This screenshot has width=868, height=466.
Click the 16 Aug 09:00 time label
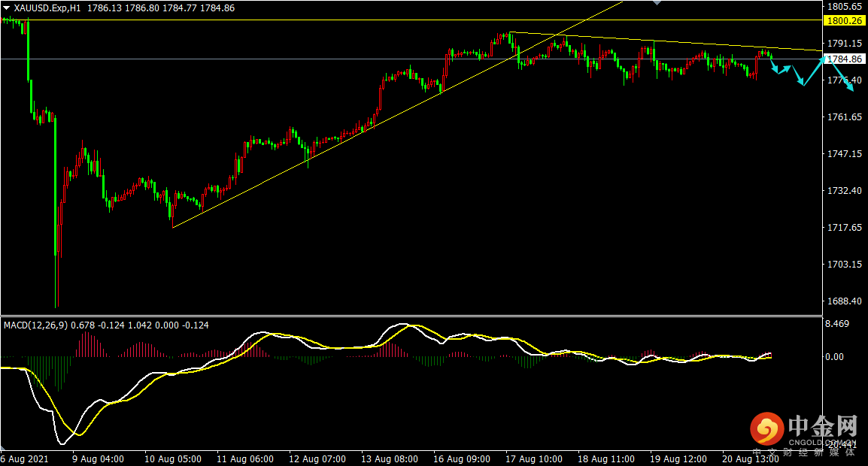tap(462, 459)
